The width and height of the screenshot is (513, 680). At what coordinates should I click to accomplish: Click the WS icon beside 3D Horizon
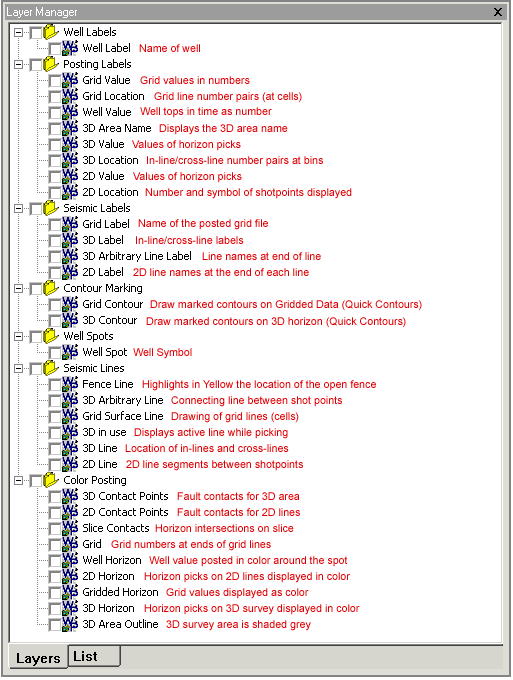click(70, 608)
